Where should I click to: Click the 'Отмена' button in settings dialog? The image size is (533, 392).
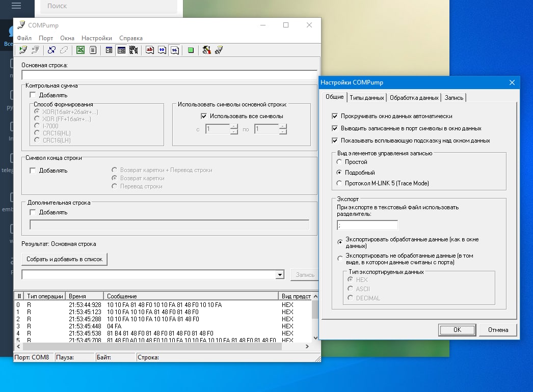[498, 330]
